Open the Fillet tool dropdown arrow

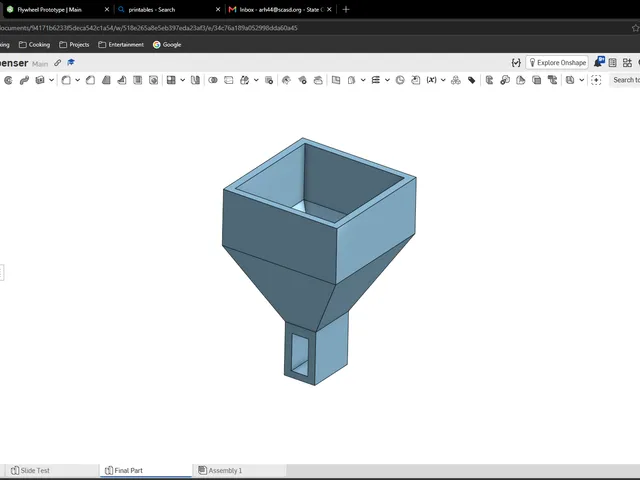[x=78, y=80]
